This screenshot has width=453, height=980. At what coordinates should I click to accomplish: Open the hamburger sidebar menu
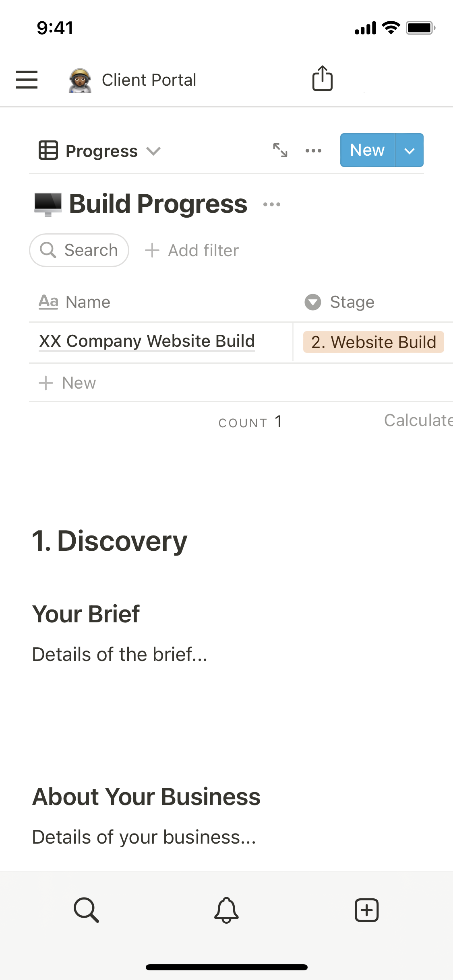point(27,79)
